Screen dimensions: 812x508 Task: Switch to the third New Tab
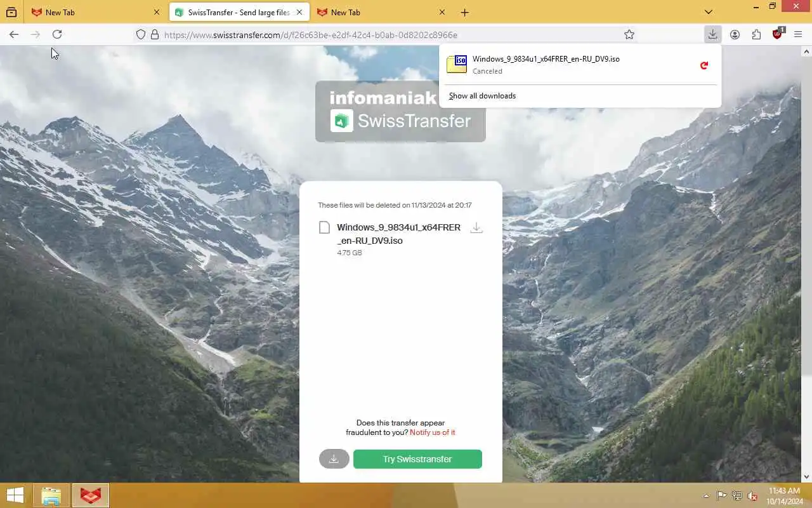click(x=381, y=12)
